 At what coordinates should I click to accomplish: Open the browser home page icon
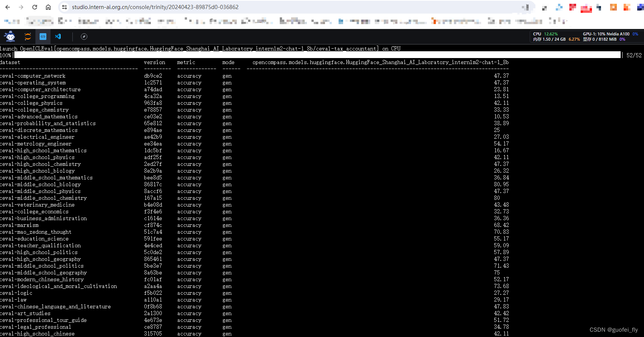[48, 7]
